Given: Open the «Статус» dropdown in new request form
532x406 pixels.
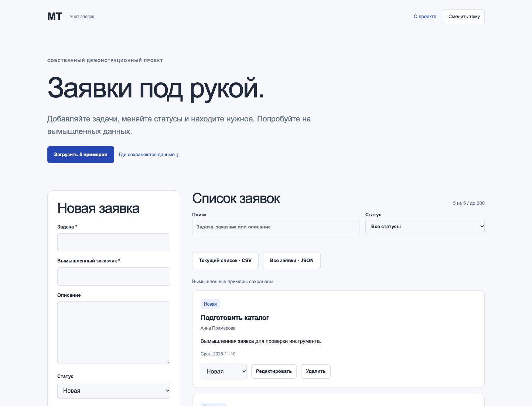Looking at the screenshot, I should pyautogui.click(x=114, y=390).
